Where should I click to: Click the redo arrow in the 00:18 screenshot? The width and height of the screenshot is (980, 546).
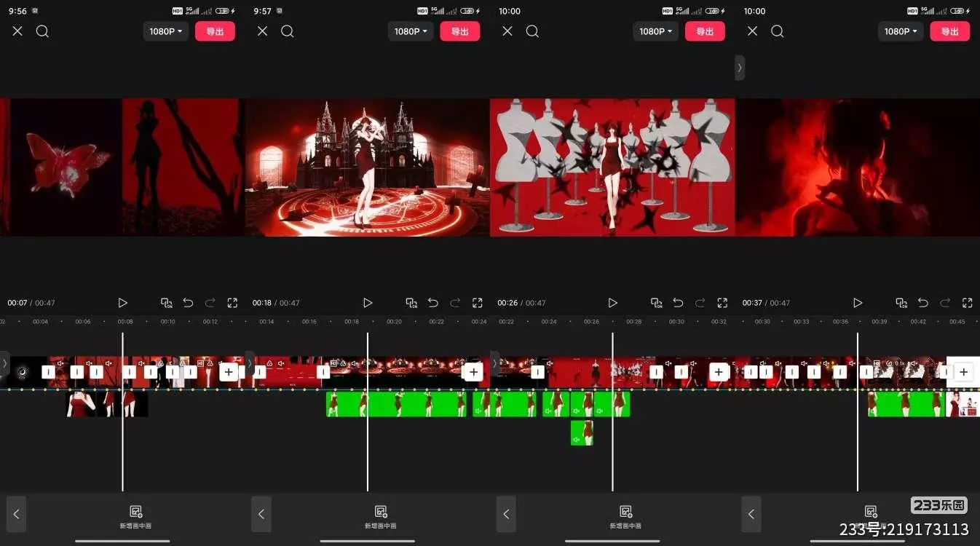456,303
